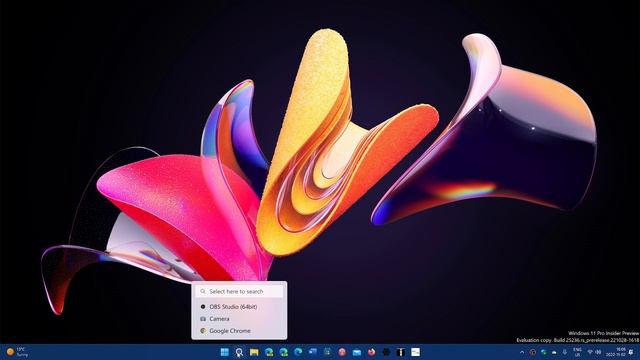Open the Windows Start menu
Viewport: 640px width, 360px height.
pos(224,352)
